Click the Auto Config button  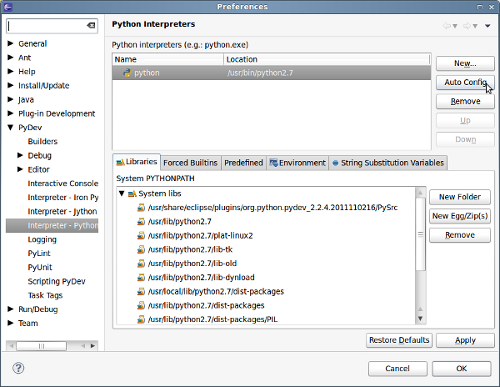point(465,82)
